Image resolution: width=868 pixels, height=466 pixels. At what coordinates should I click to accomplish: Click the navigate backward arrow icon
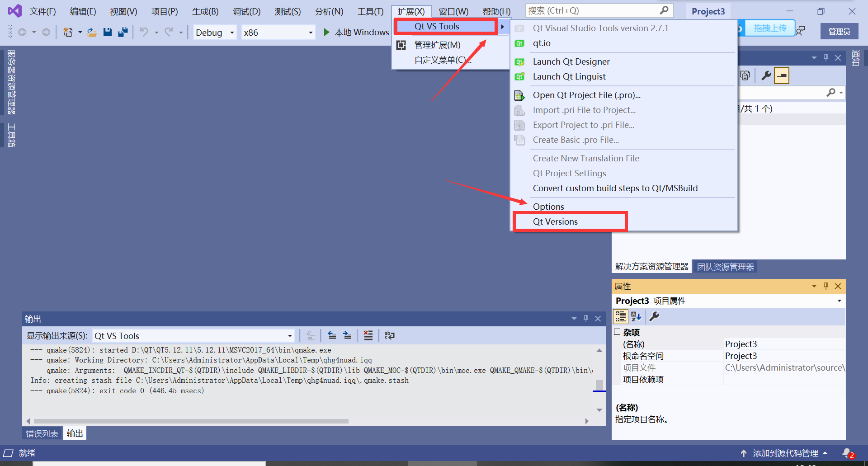tap(22, 32)
